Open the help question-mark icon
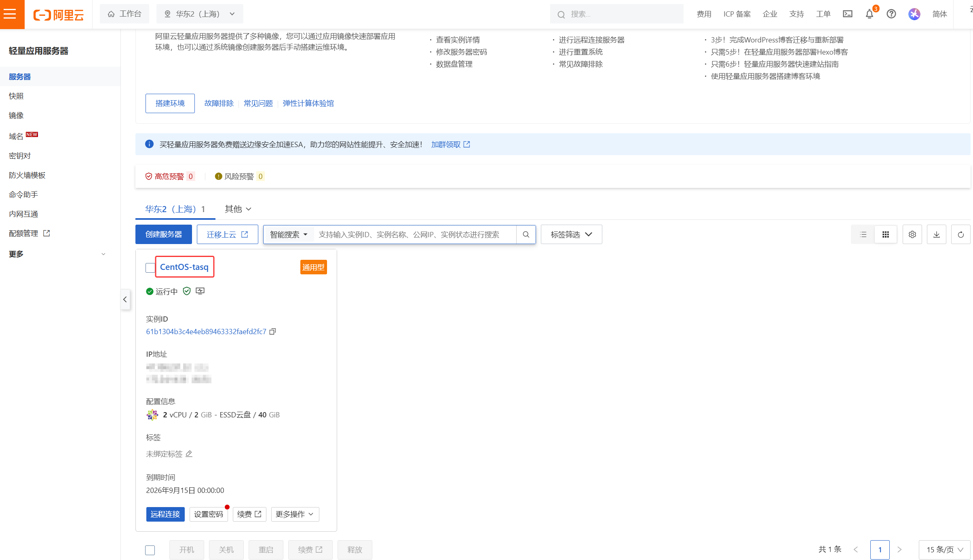Viewport: 973px width, 560px height. click(x=891, y=14)
